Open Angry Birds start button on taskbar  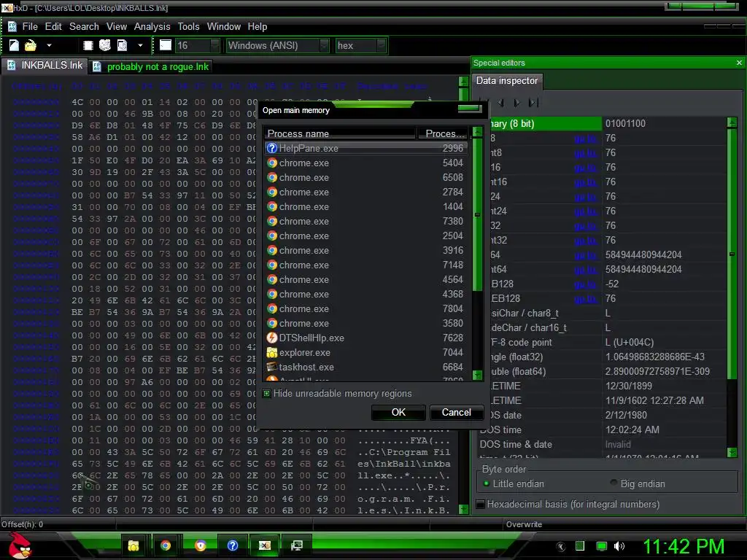pos(19,545)
